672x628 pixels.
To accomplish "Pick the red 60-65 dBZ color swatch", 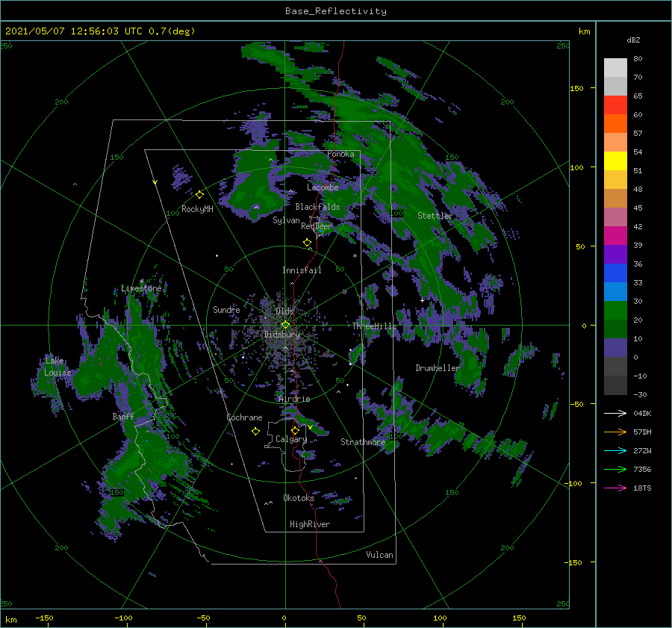I will 615,105.
